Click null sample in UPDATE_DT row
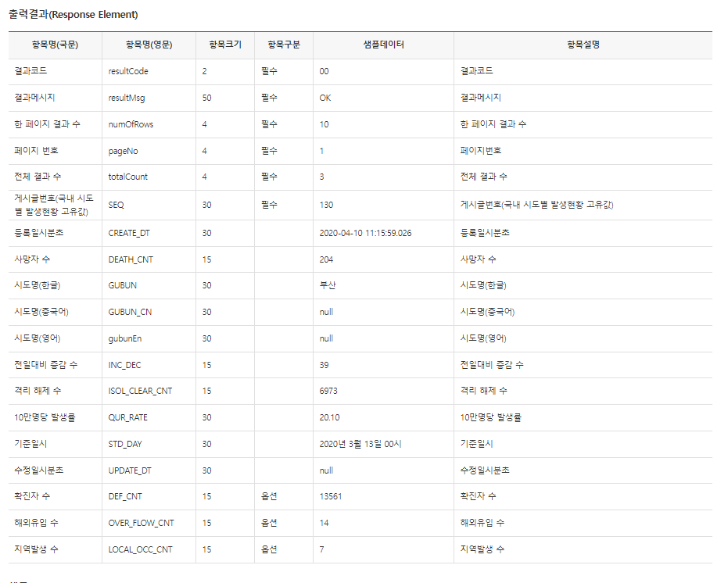Viewport: 728px width, 583px height. click(x=326, y=470)
